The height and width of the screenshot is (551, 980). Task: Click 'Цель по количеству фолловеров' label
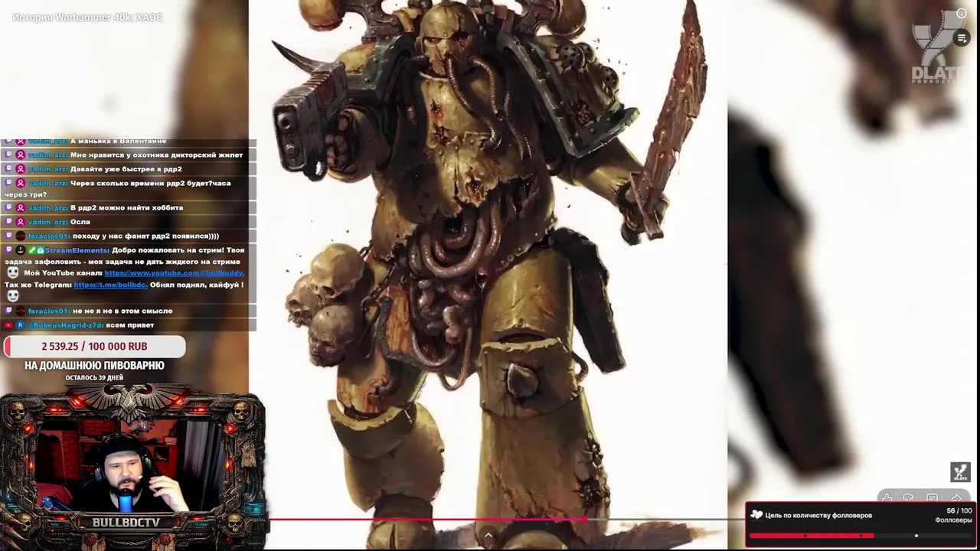tap(818, 516)
